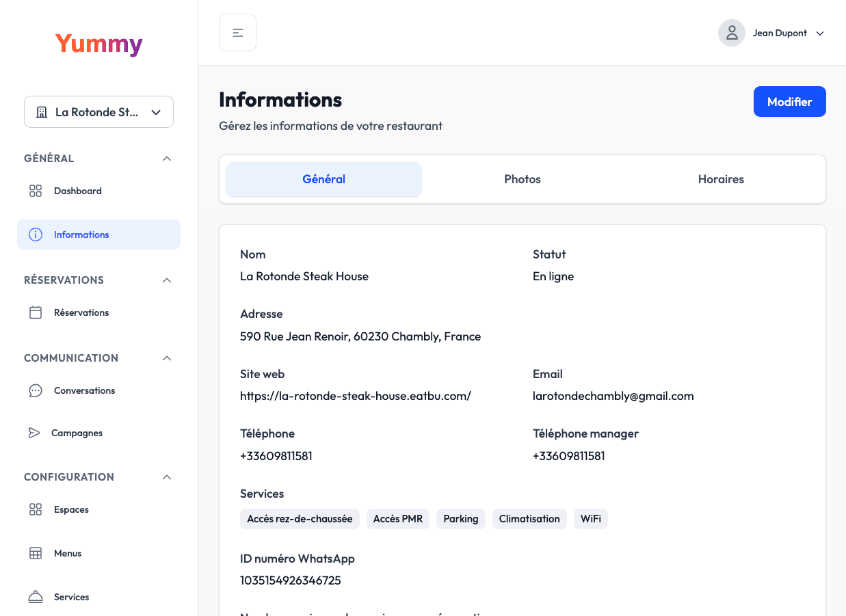
Task: Click the Yummy logo
Action: pyautogui.click(x=98, y=44)
